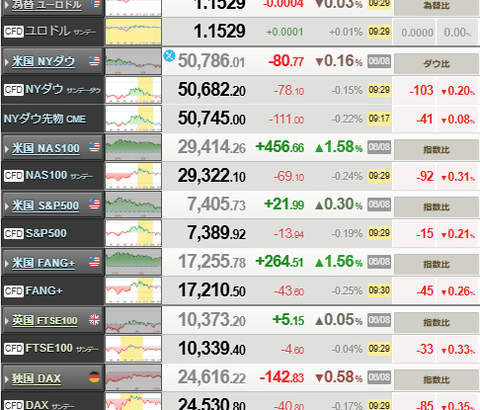480x410 pixels.
Task: Open the NYダウ先物 CME mini chart
Action: pos(133,118)
